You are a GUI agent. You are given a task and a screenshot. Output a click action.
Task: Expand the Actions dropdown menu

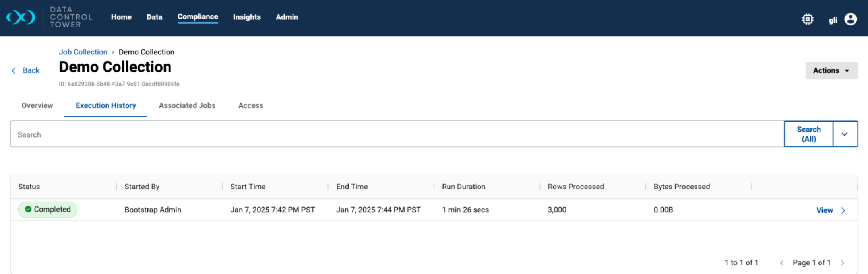point(831,70)
